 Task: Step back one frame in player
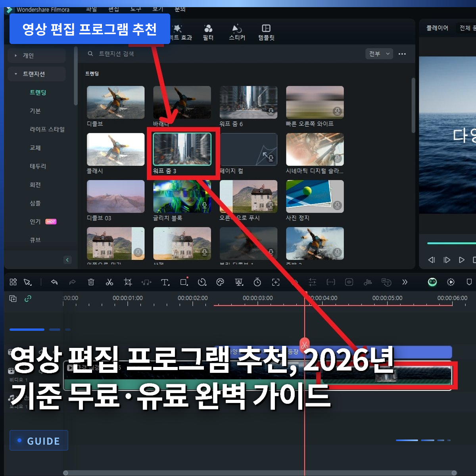432,260
